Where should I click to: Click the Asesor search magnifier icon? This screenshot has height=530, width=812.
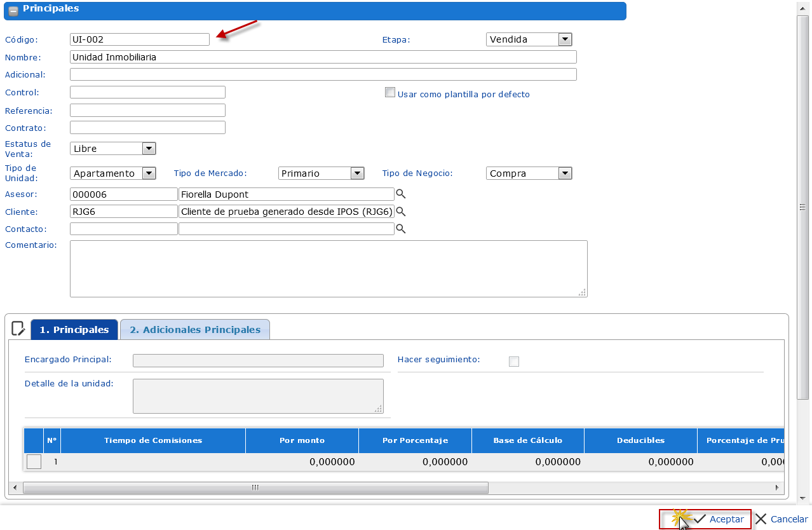pyautogui.click(x=401, y=194)
